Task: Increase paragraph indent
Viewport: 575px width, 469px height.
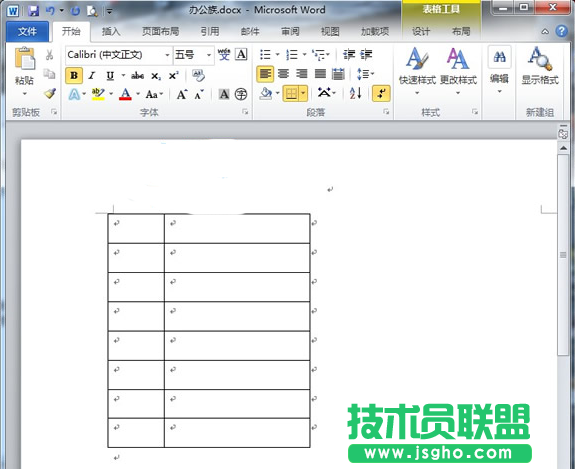Action: coord(366,55)
